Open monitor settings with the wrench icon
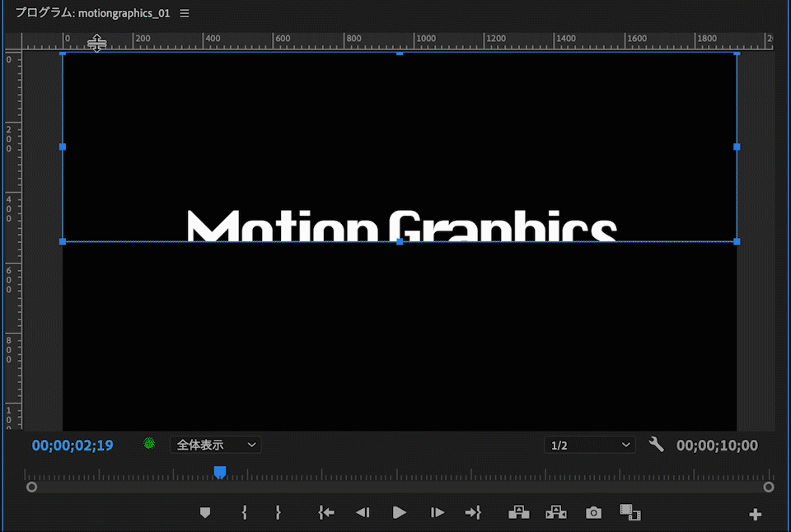This screenshot has width=791, height=532. tap(656, 444)
